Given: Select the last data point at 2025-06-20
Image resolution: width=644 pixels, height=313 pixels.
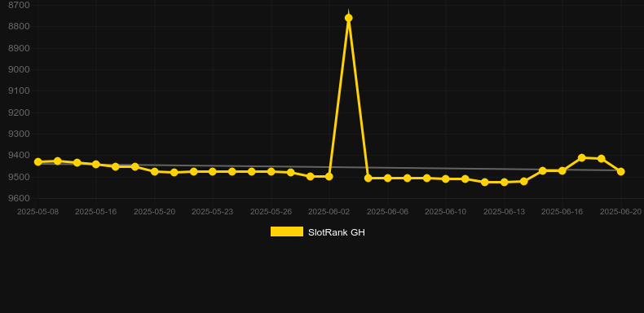Looking at the screenshot, I should tap(621, 171).
